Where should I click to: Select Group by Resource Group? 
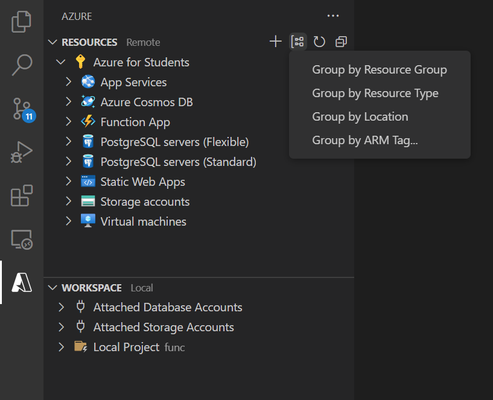pyautogui.click(x=379, y=70)
